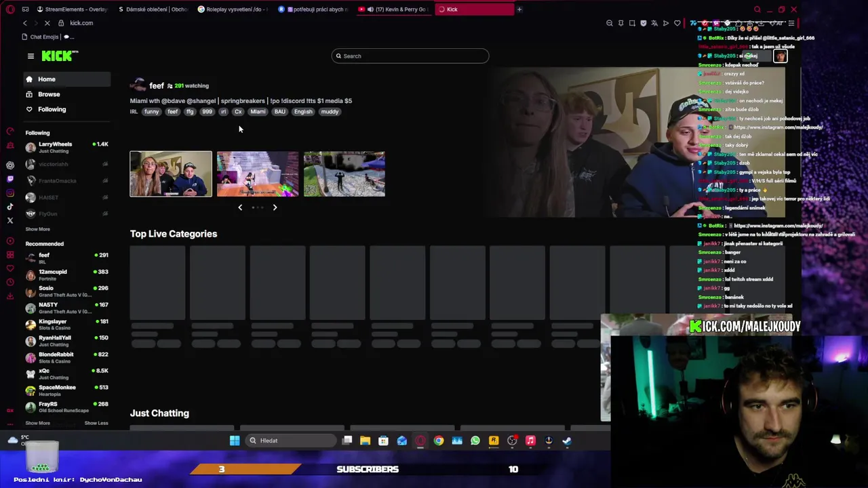868x488 pixels.
Task: Click the pin icon in address toolbar
Action: (621, 23)
